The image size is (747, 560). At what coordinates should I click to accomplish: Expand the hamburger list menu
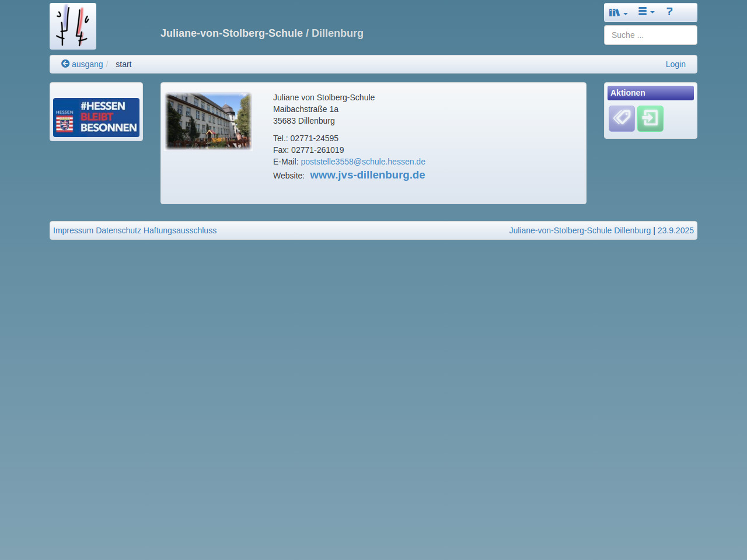point(646,12)
